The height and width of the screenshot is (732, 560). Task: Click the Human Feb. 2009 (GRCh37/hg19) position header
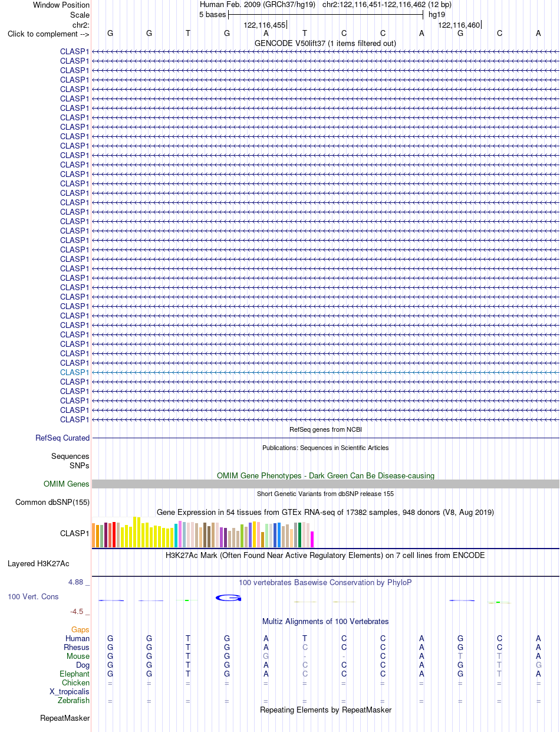tap(258, 5)
